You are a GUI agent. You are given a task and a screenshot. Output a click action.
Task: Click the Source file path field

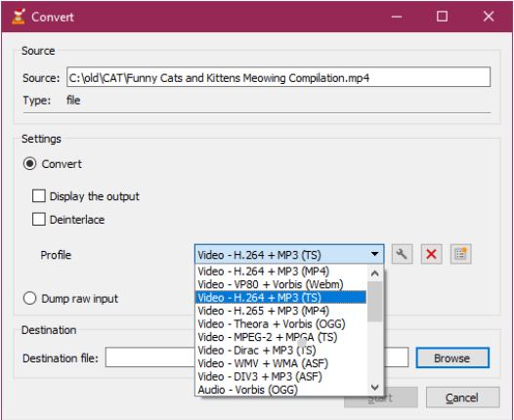pos(278,77)
